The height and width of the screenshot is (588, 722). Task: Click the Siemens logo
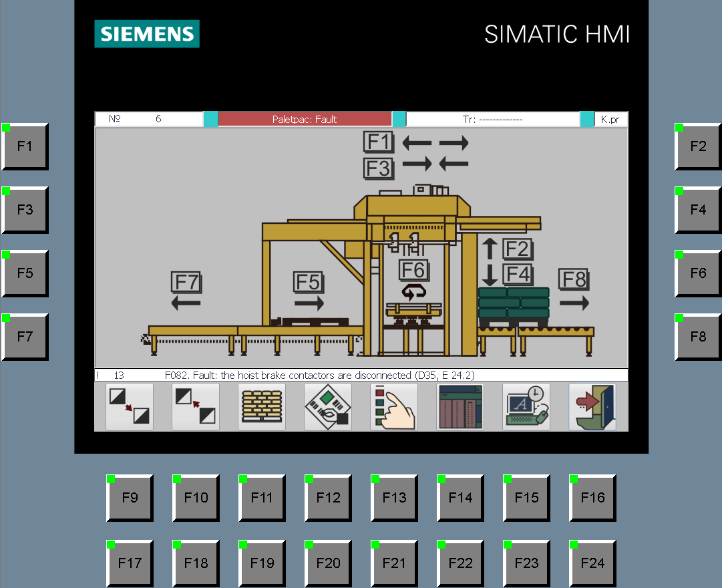click(147, 33)
